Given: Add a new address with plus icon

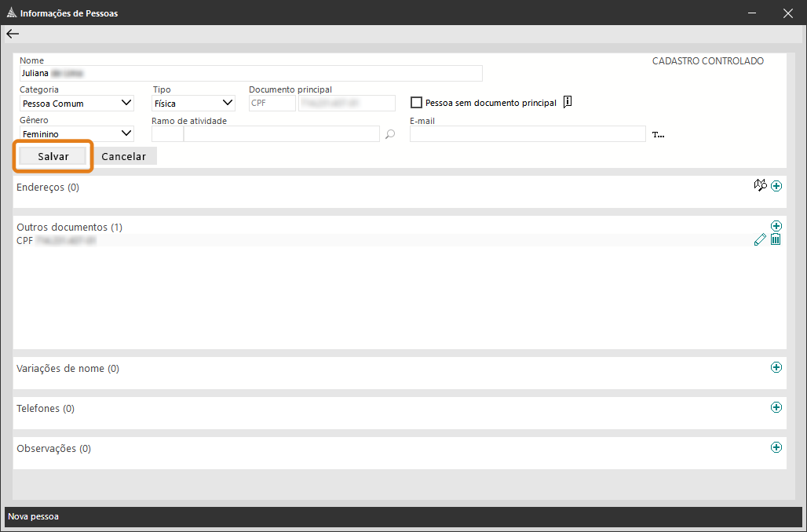Looking at the screenshot, I should 776,186.
